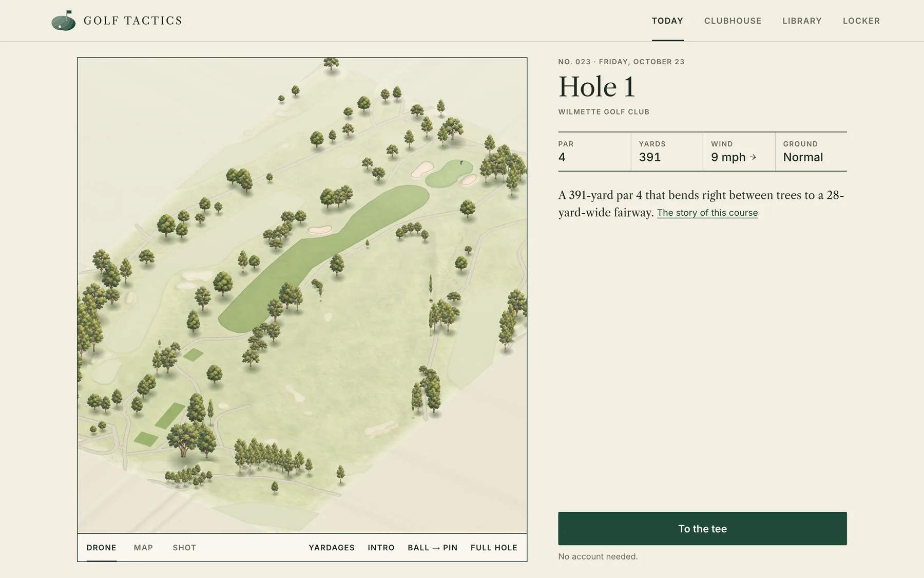This screenshot has width=924, height=578.
Task: Click the GOLF TACTICS wordmark
Action: [x=133, y=21]
